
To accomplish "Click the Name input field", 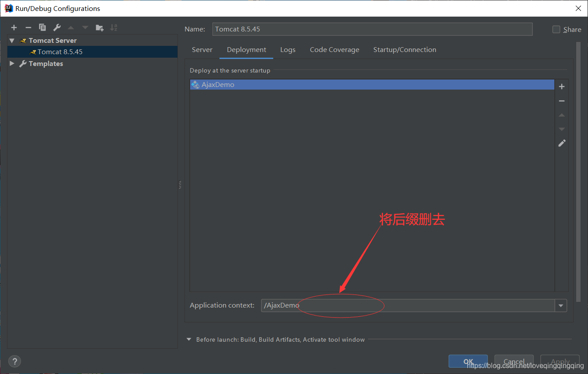I will (372, 29).
